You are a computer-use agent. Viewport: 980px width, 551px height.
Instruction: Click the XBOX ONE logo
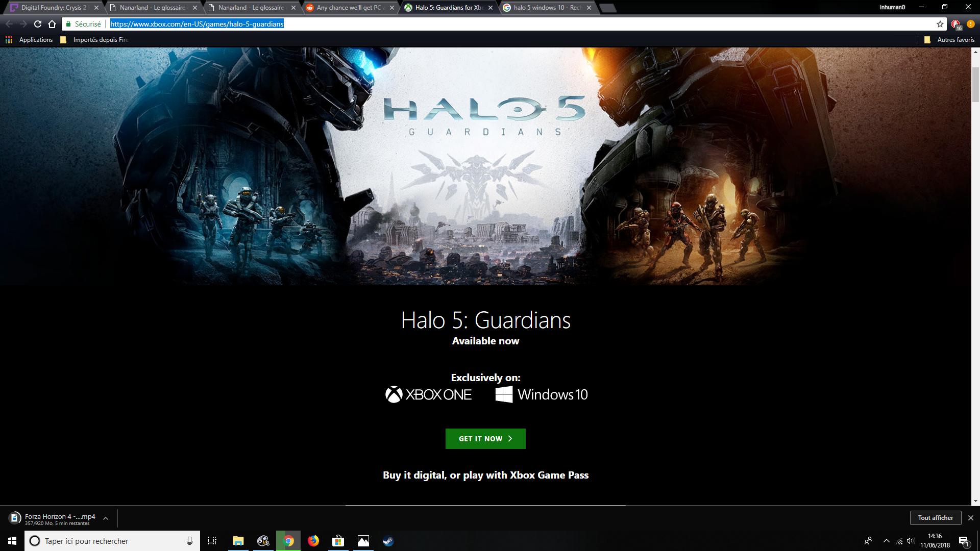coord(429,394)
